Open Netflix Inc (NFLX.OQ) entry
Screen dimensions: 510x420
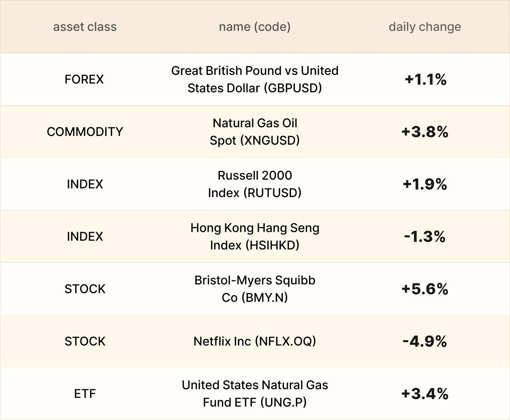point(254,341)
